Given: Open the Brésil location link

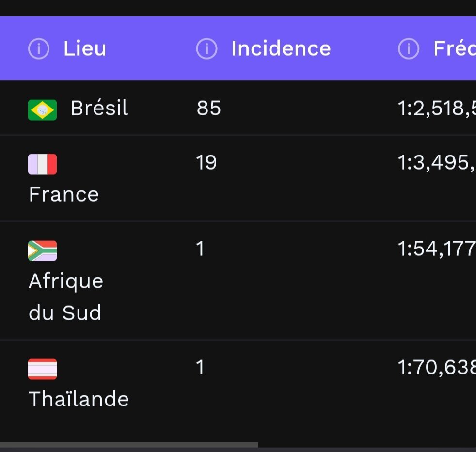Looking at the screenshot, I should pyautogui.click(x=99, y=108).
